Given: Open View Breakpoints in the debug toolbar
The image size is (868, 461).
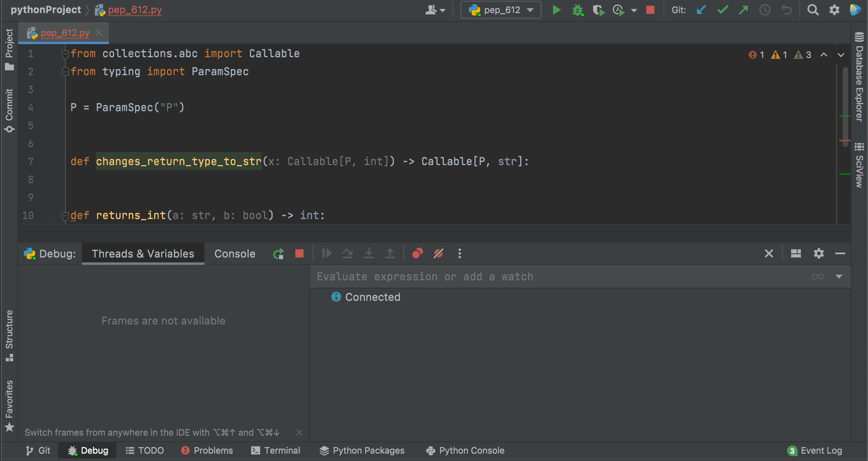Looking at the screenshot, I should click(417, 254).
